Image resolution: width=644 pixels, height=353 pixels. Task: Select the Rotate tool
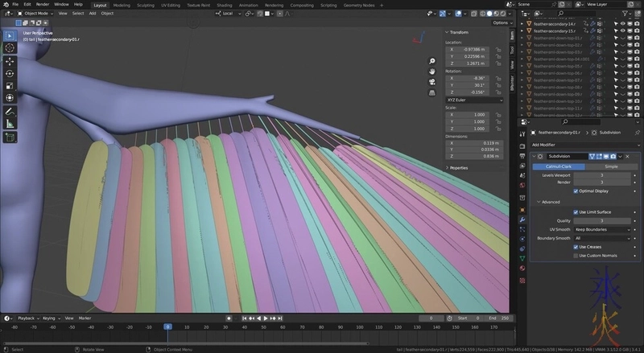[10, 73]
